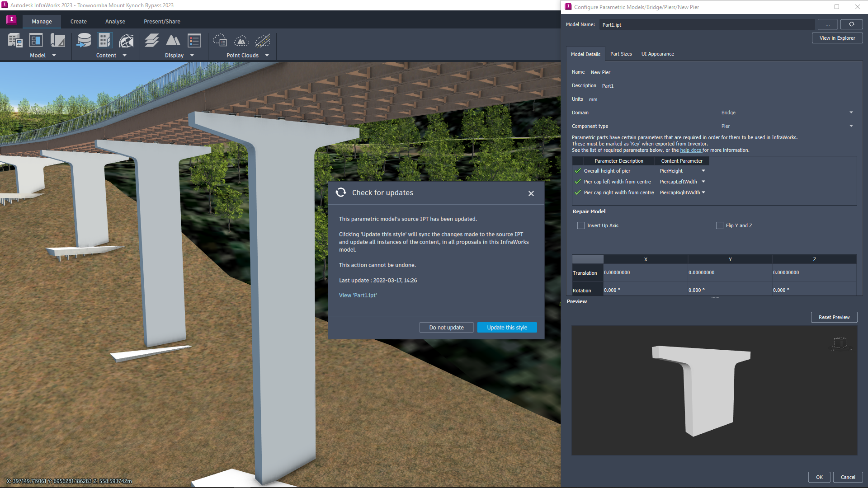
Task: Open the Surface Layers stacked icon
Action: click(x=152, y=41)
